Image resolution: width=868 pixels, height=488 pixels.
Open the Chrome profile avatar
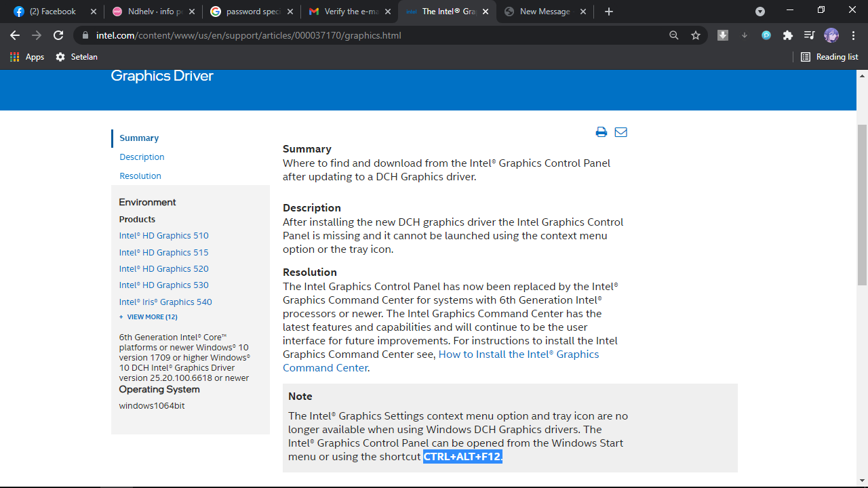pos(831,35)
